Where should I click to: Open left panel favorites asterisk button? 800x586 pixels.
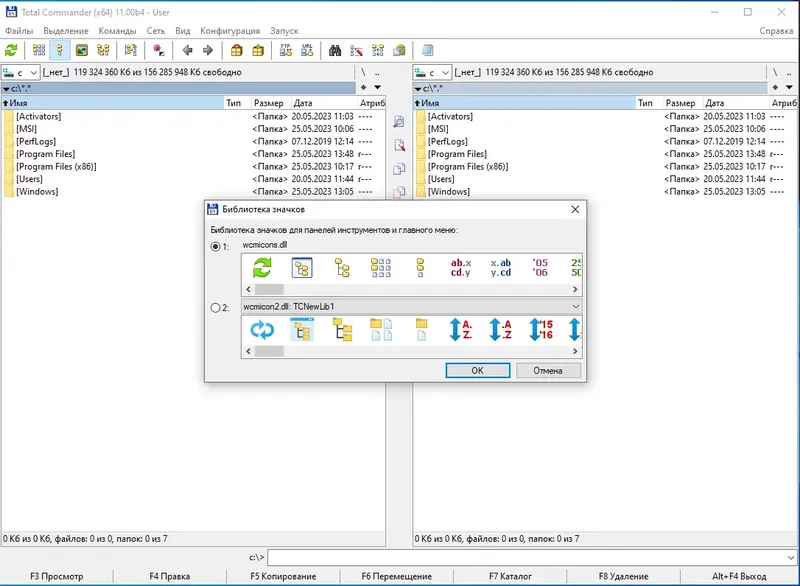[x=363, y=87]
